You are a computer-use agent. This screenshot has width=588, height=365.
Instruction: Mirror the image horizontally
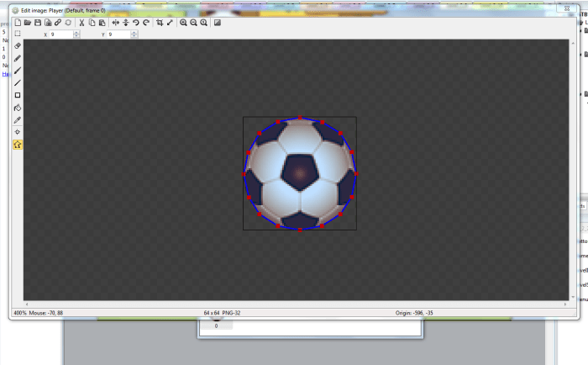click(x=116, y=23)
